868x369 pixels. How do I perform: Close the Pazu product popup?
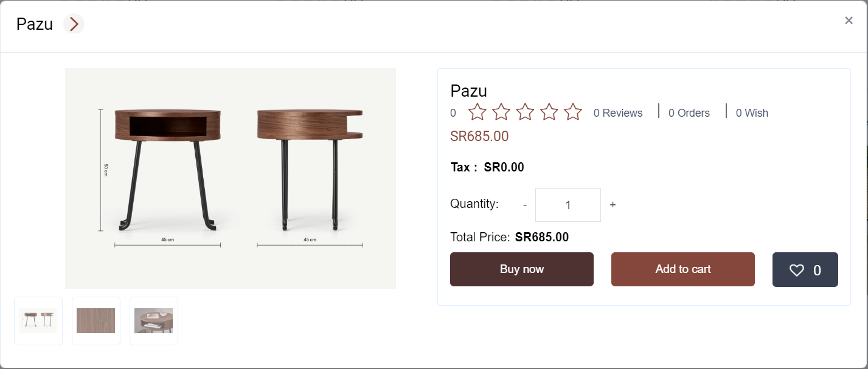coord(849,21)
